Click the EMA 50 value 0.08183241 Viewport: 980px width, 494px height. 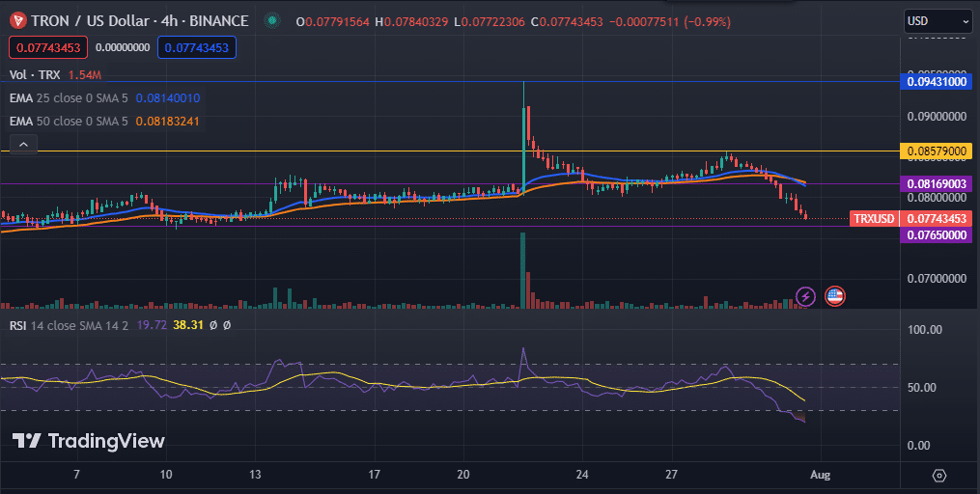[x=167, y=122]
